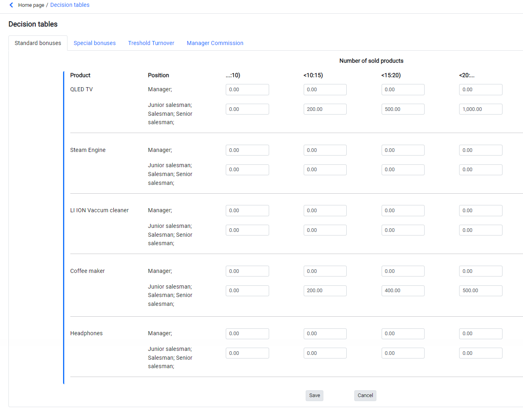The image size is (523, 420).
Task: Click the Coffee maker product name
Action: click(88, 271)
